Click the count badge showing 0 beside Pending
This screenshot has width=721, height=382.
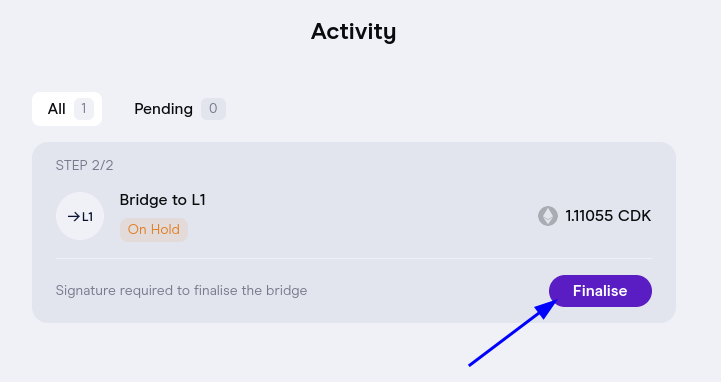pos(213,108)
